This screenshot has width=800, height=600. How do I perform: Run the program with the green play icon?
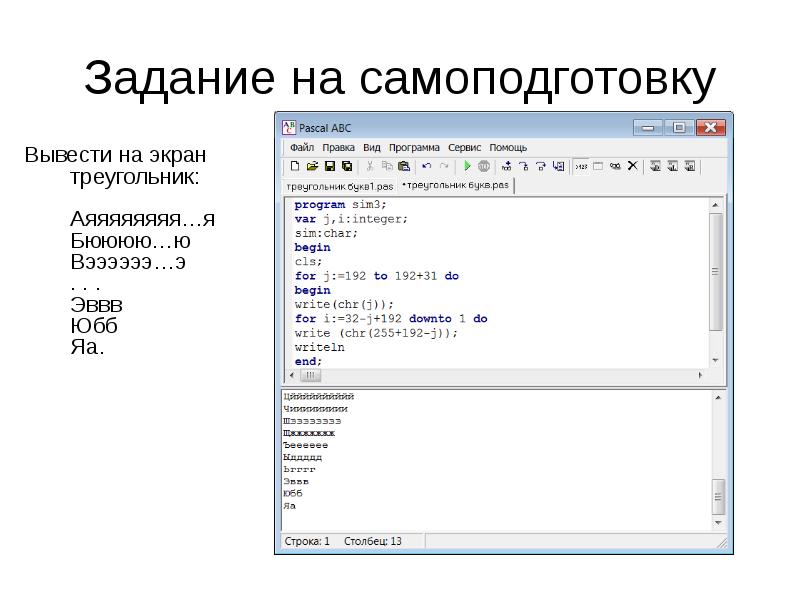[x=466, y=166]
